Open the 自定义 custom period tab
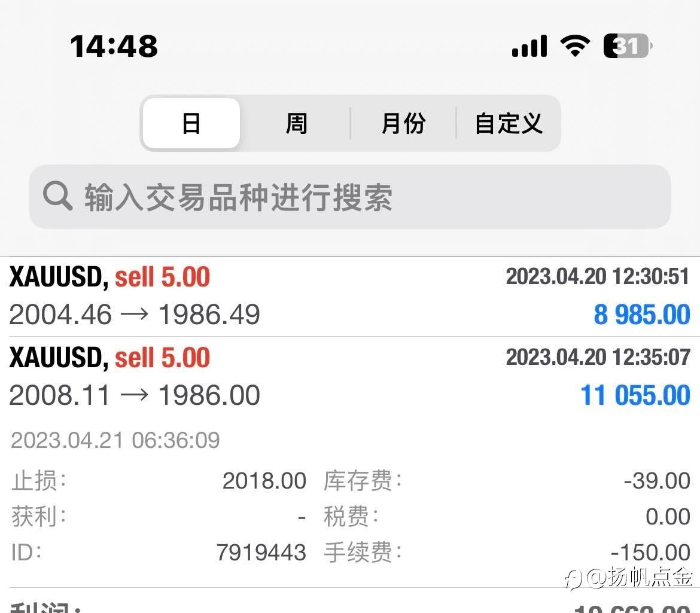This screenshot has height=613, width=700. (509, 123)
